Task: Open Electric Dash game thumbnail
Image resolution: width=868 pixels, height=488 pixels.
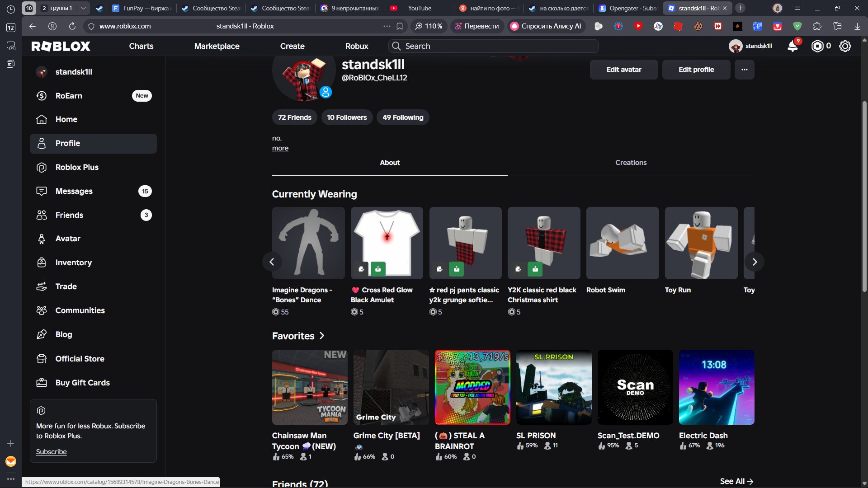Action: tap(717, 387)
